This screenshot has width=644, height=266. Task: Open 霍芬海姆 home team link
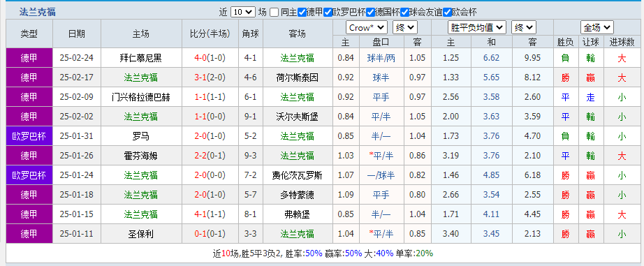point(141,156)
